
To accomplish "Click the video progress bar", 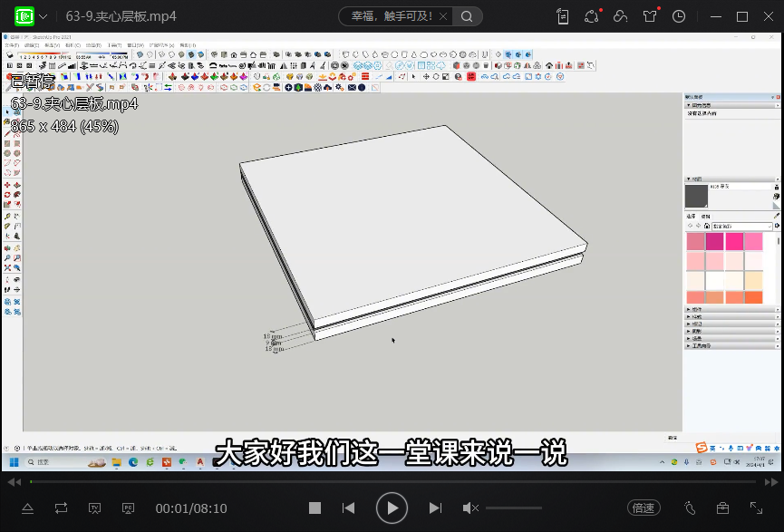I will point(392,481).
